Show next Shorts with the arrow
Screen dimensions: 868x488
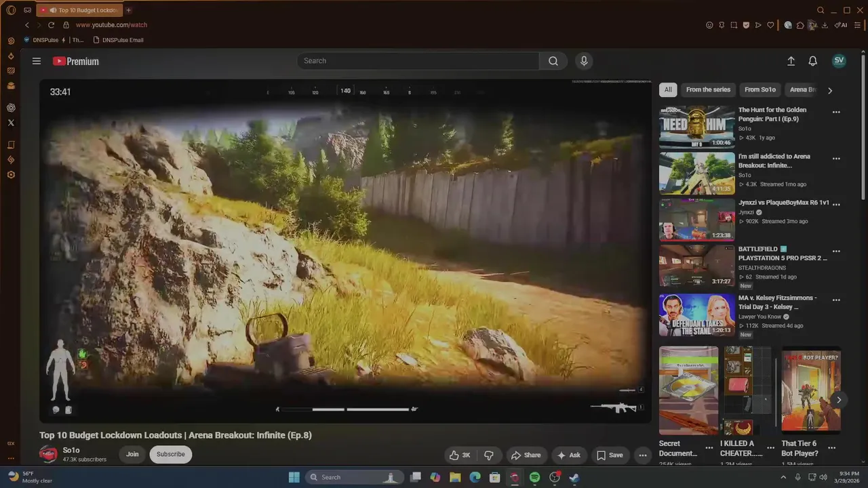(x=838, y=400)
